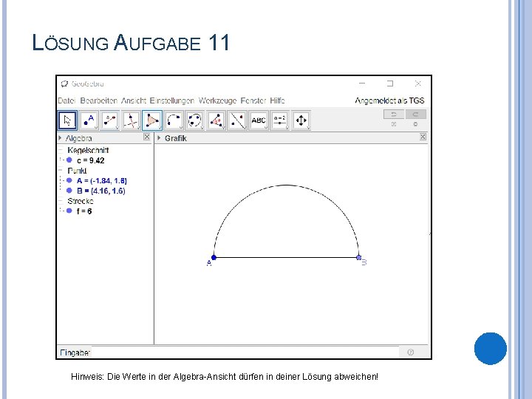Collapse the Punkt group
The width and height of the screenshot is (532, 399).
click(x=61, y=170)
